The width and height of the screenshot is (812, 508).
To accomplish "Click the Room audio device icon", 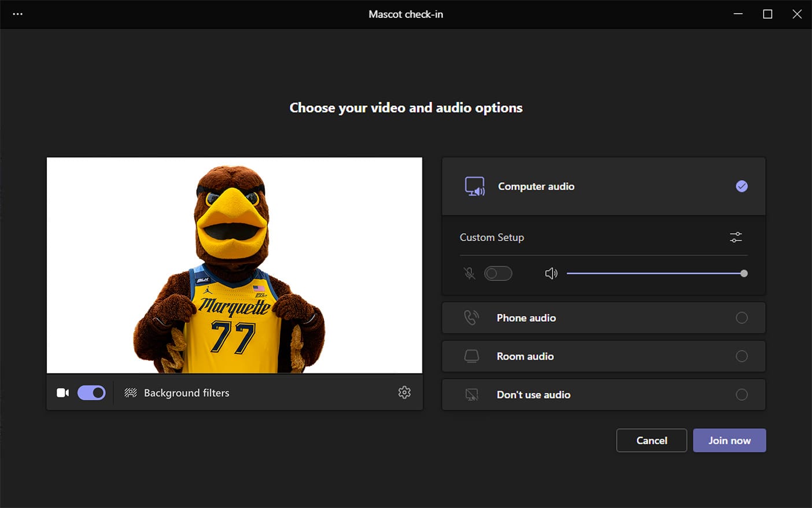I will click(x=471, y=356).
